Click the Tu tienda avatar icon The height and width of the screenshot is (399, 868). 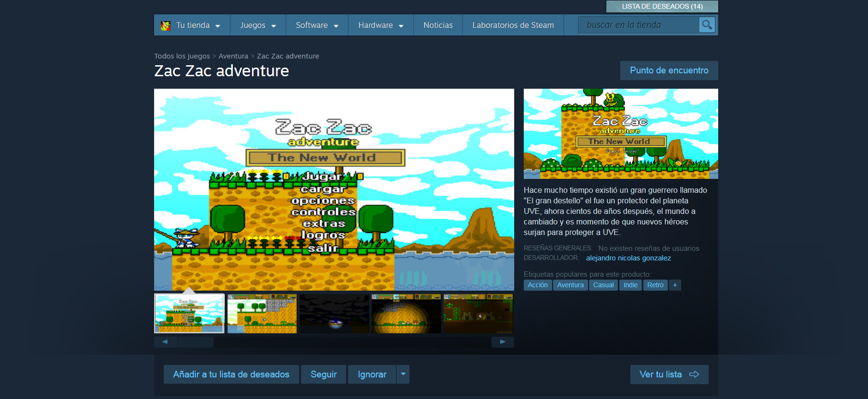pyautogui.click(x=166, y=25)
